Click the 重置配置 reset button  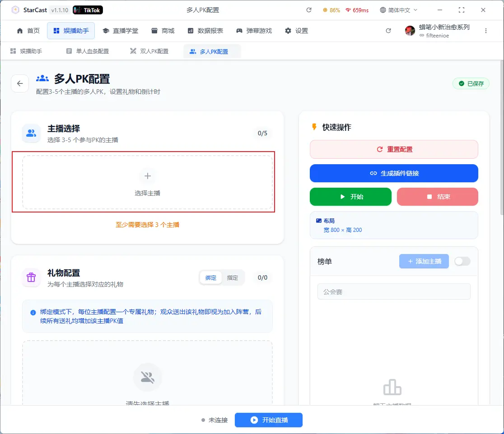[x=394, y=149]
